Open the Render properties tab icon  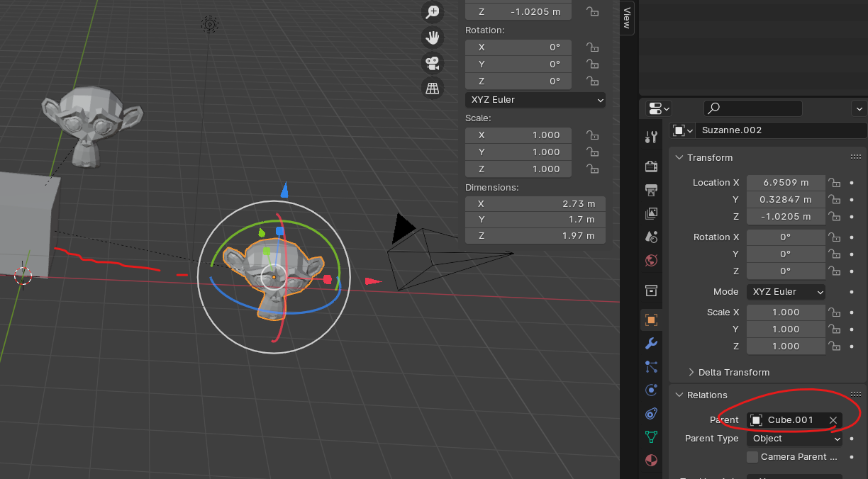click(x=651, y=167)
